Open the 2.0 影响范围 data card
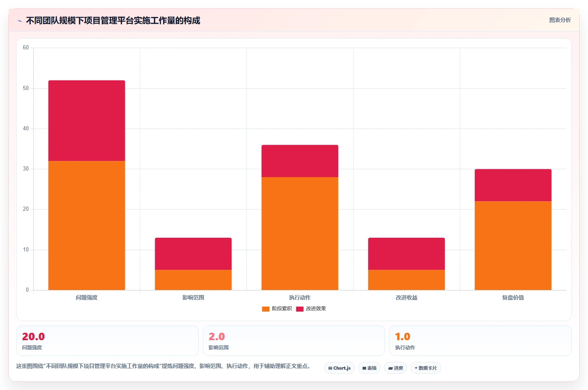 coord(294,341)
